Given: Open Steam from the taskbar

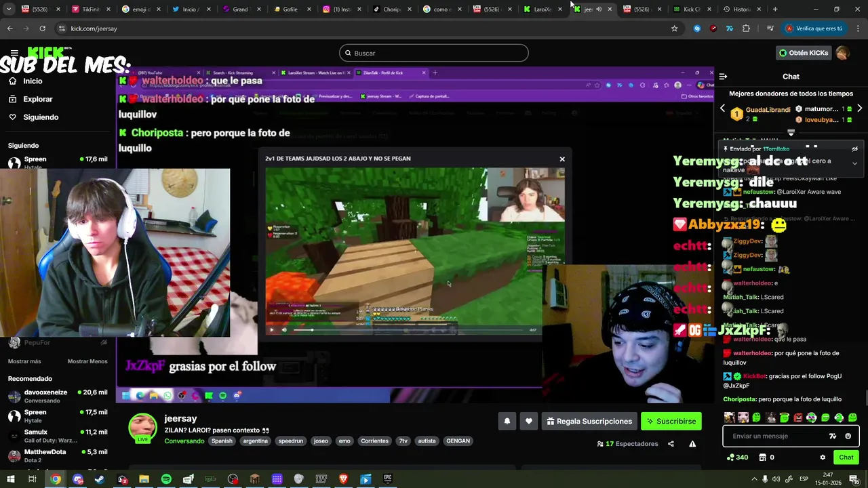Looking at the screenshot, I should 100,479.
